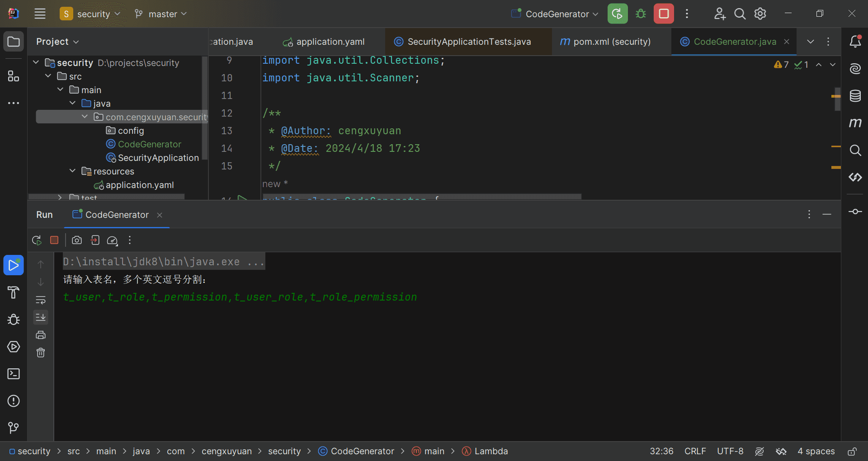
Task: Toggle soft-wrap in console
Action: pos(41,300)
